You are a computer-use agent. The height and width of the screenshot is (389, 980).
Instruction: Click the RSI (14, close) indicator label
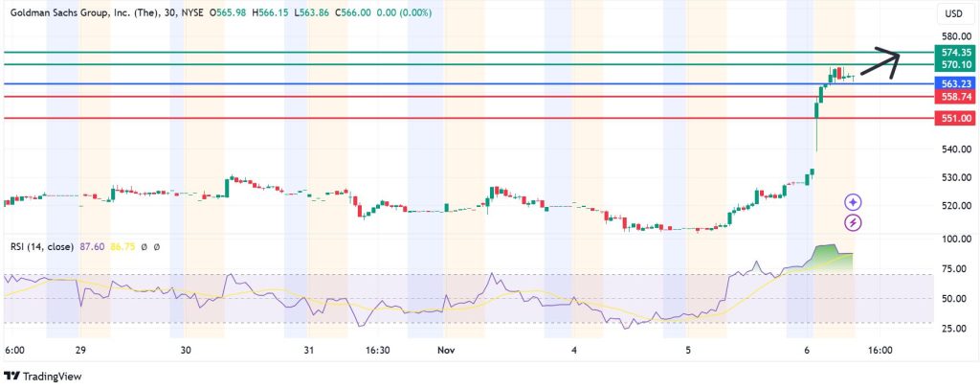coord(42,247)
